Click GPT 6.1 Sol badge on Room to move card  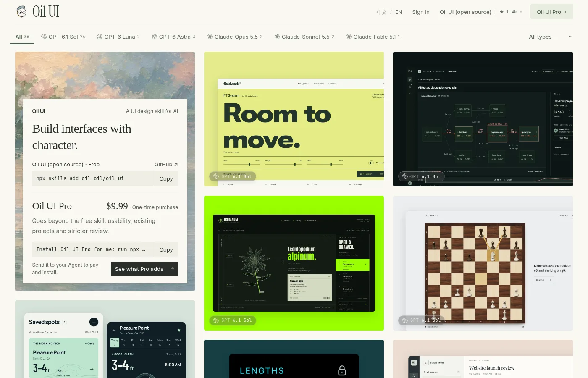(233, 176)
